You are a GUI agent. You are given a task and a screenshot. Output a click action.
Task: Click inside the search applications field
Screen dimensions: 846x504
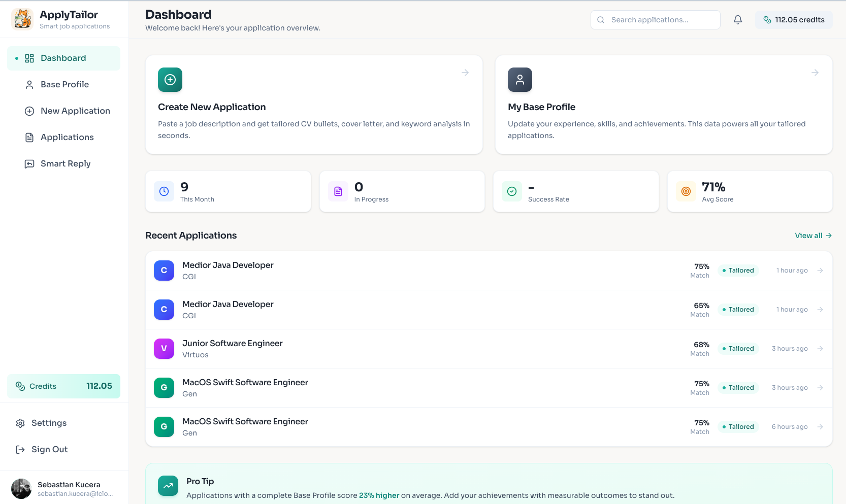click(655, 20)
